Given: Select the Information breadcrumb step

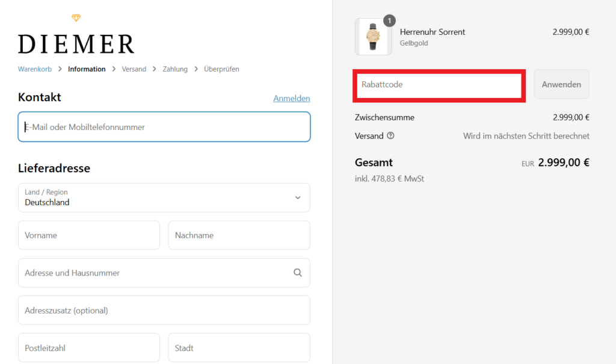Looking at the screenshot, I should (x=87, y=69).
